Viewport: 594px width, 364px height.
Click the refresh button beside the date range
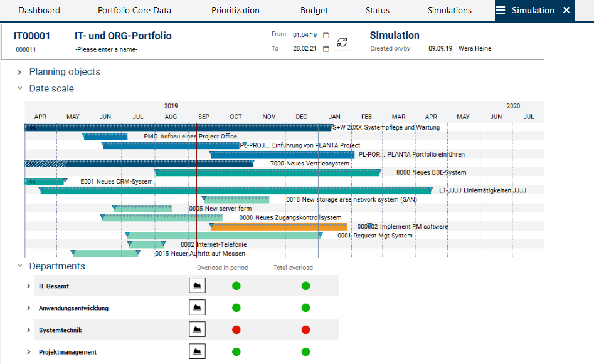pos(342,42)
